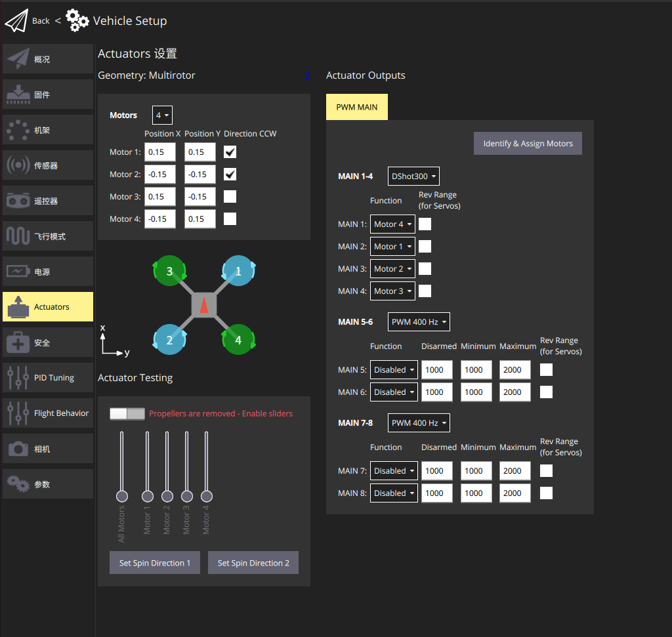
Task: Click the paper plane Back icon
Action: click(16, 20)
